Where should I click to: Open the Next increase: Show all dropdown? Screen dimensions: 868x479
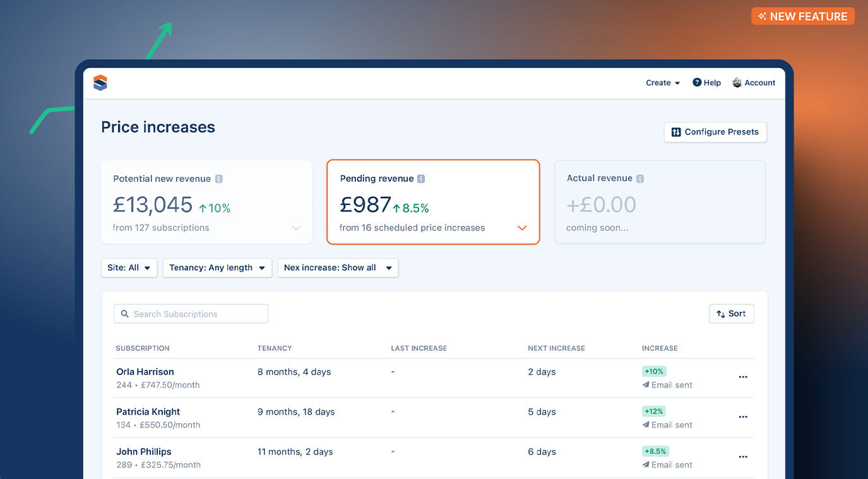tap(338, 268)
